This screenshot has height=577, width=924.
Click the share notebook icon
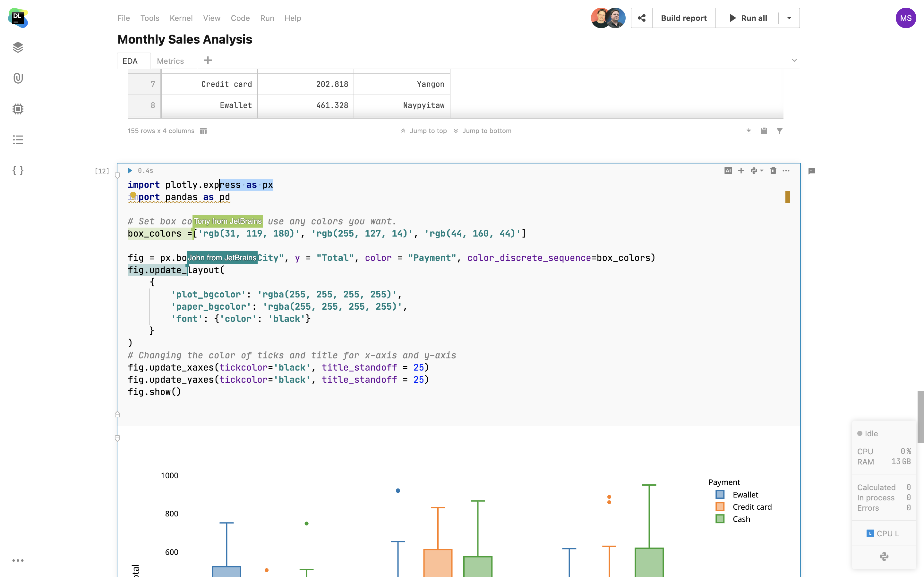pyautogui.click(x=641, y=18)
